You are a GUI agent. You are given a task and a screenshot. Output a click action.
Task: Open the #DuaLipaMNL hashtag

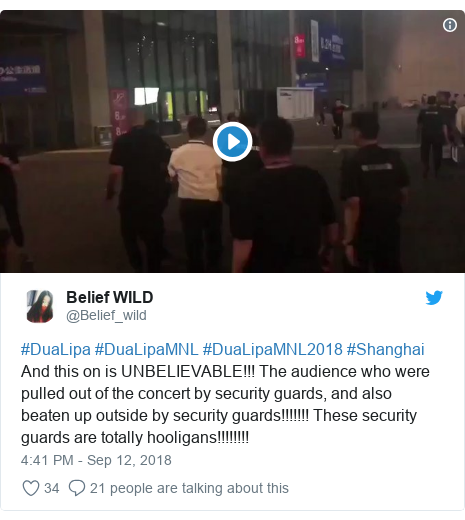(146, 349)
